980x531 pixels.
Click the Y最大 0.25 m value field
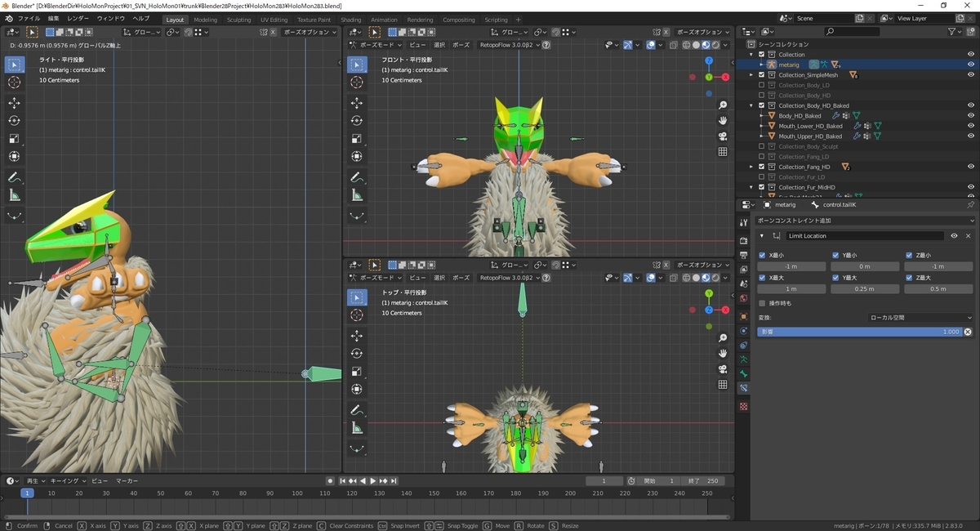[864, 289]
